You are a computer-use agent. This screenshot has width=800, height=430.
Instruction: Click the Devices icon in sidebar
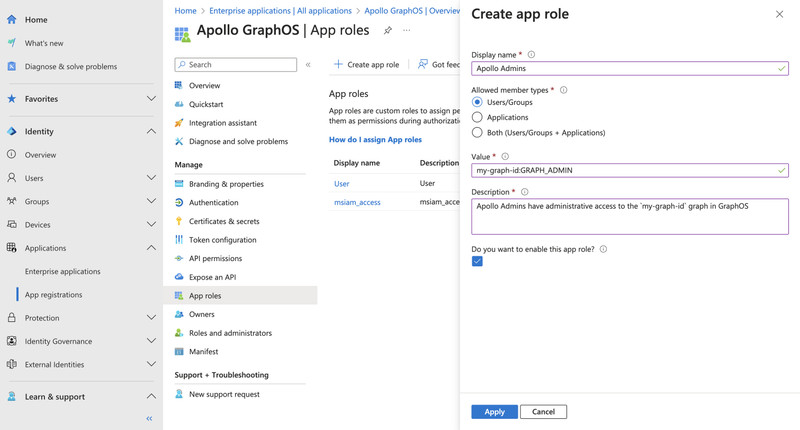click(x=11, y=224)
